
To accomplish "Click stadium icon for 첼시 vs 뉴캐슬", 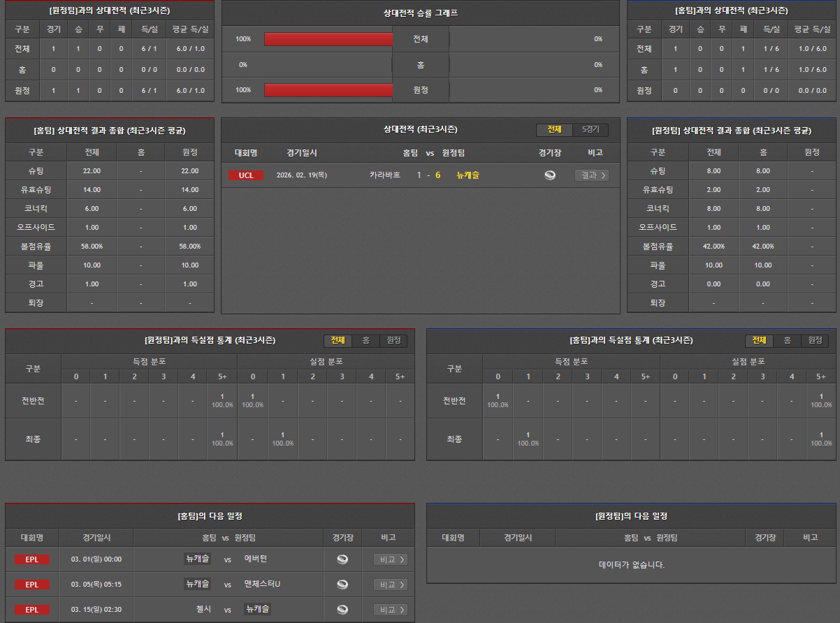I will (342, 610).
